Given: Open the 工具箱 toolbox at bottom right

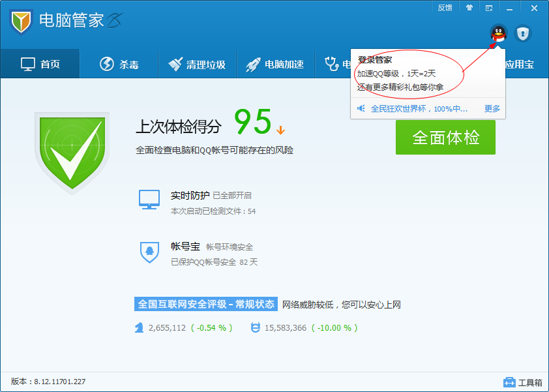Looking at the screenshot, I should point(524,383).
